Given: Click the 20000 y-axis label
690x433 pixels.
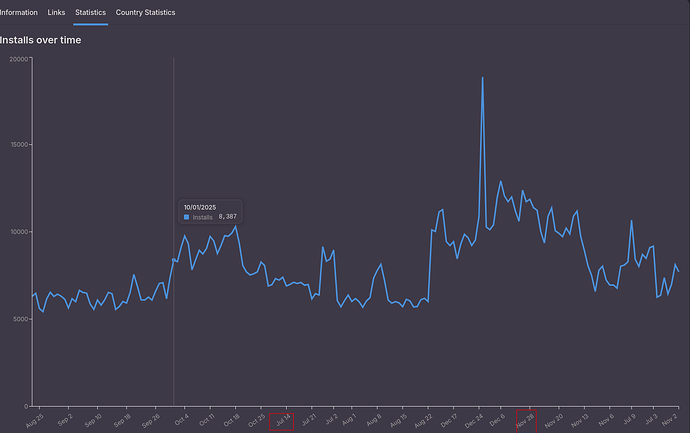Looking at the screenshot, I should click(x=17, y=58).
